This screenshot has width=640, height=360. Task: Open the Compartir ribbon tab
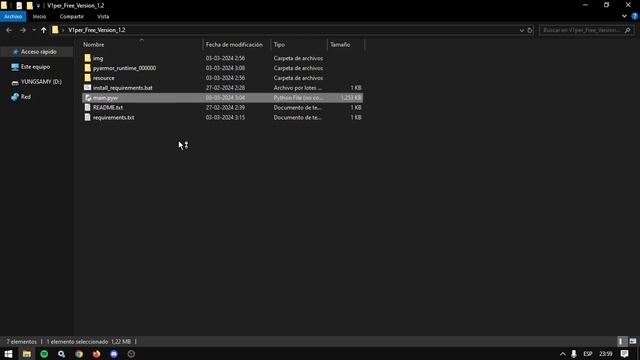(71, 16)
